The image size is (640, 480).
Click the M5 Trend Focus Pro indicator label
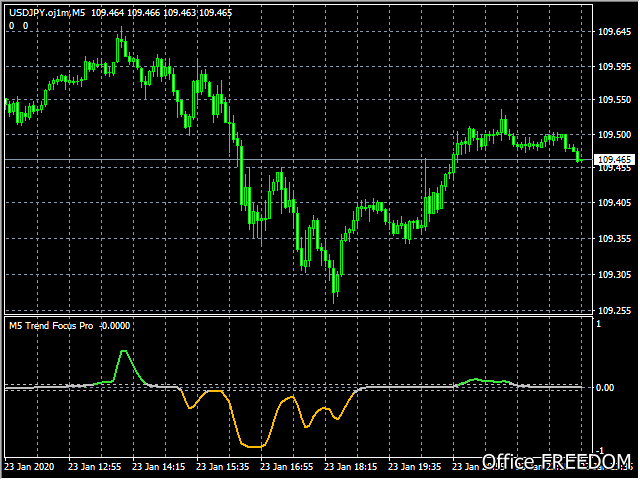pyautogui.click(x=51, y=326)
